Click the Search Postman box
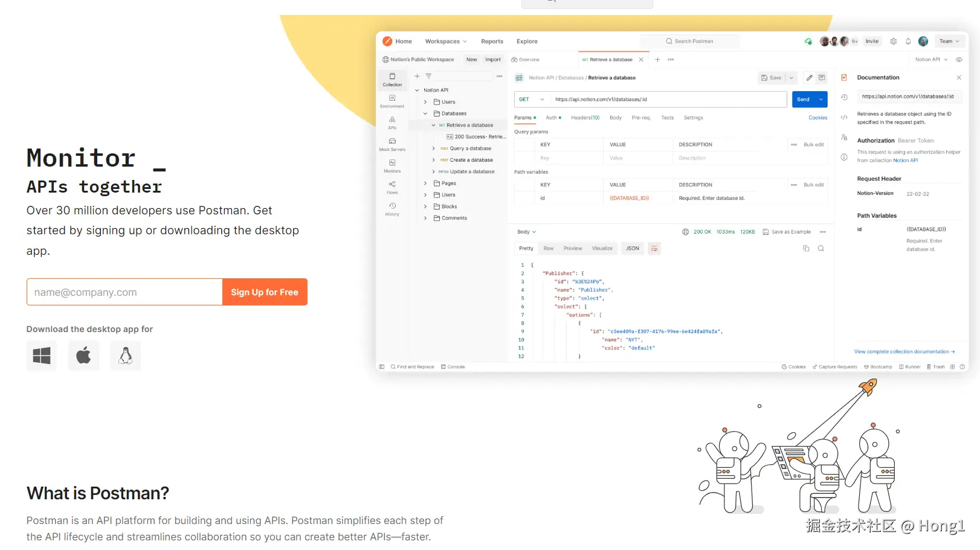This screenshot has height=550, width=980. 689,41
